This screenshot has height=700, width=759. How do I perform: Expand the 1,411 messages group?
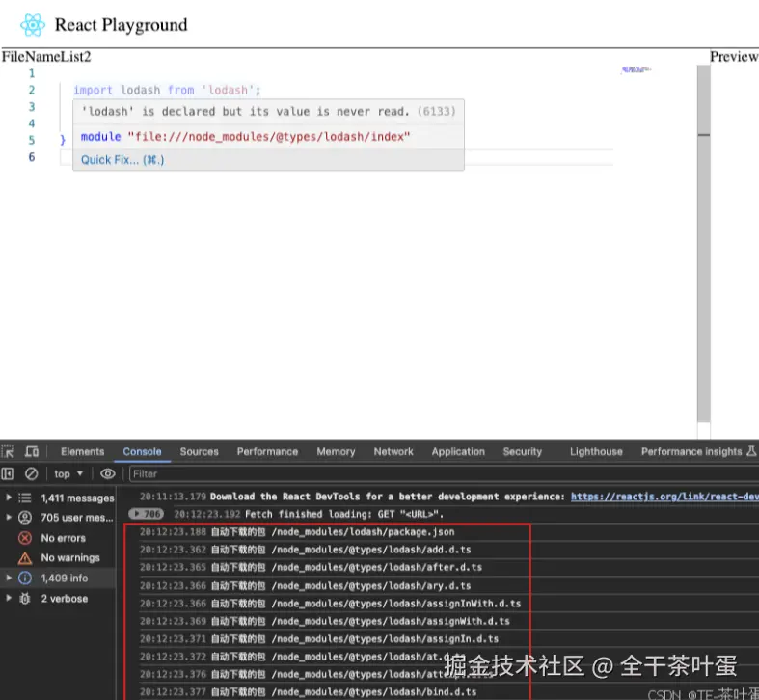9,498
